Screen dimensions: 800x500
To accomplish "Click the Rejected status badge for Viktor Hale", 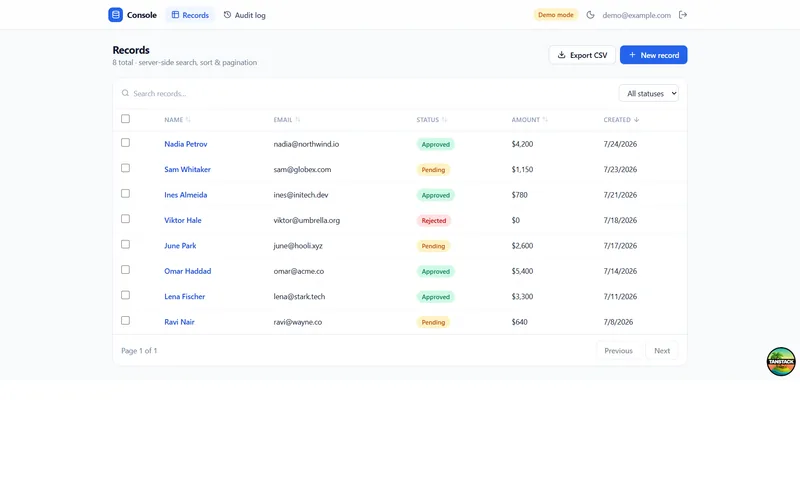I will [x=434, y=220].
